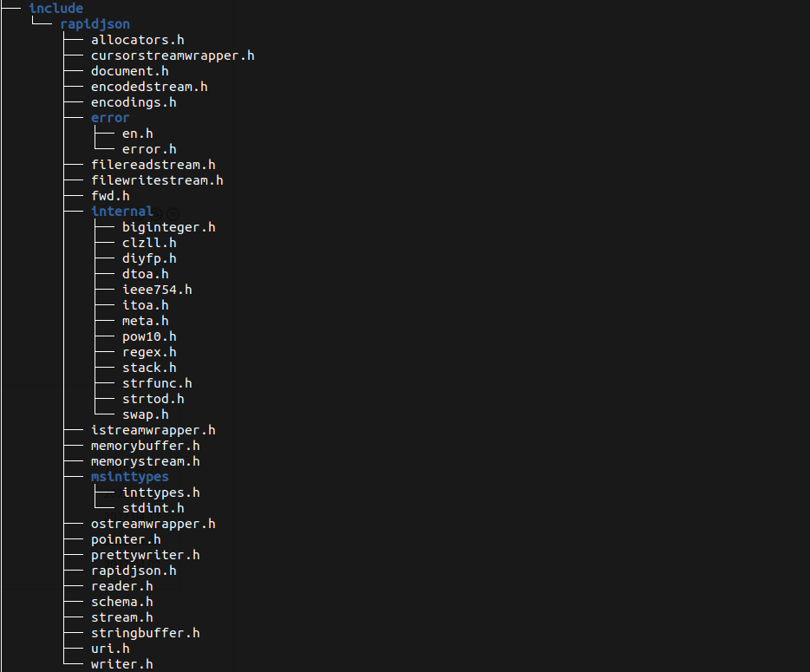
Task: Click inttypes.h under msinttypes
Action: tap(160, 493)
